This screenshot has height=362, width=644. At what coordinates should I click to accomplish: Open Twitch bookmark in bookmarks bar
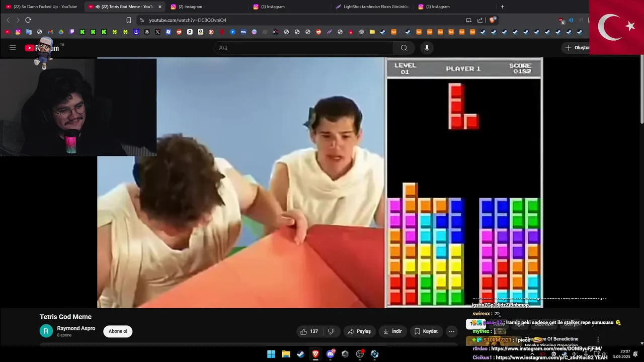pos(72,32)
